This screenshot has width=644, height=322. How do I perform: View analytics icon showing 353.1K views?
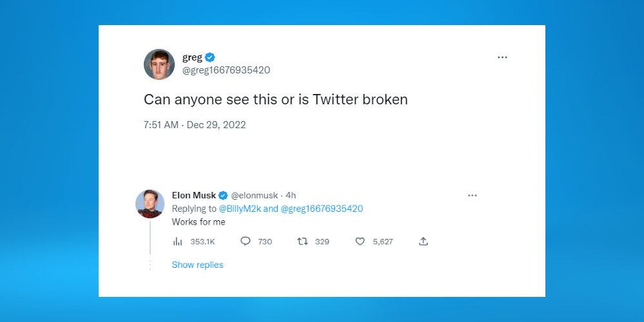click(x=177, y=241)
